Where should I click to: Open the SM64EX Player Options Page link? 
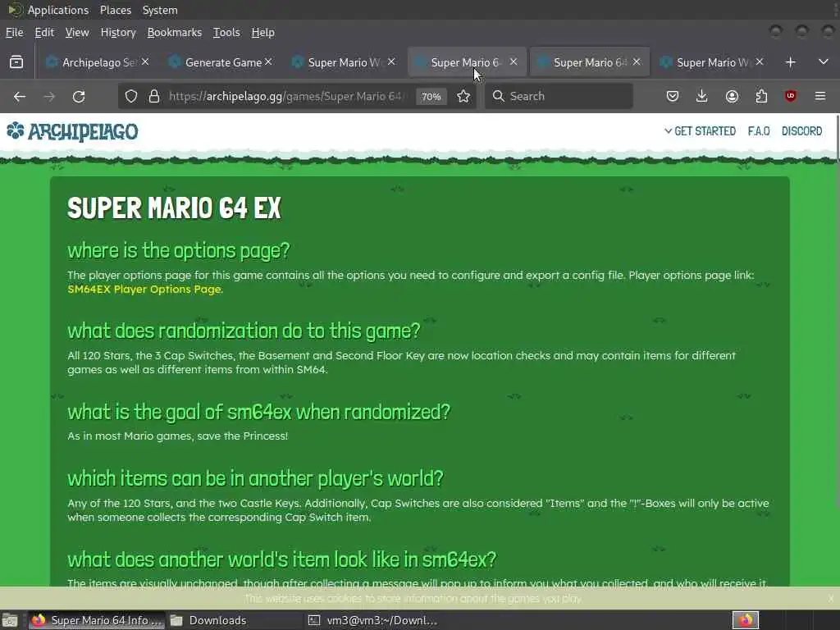click(144, 290)
